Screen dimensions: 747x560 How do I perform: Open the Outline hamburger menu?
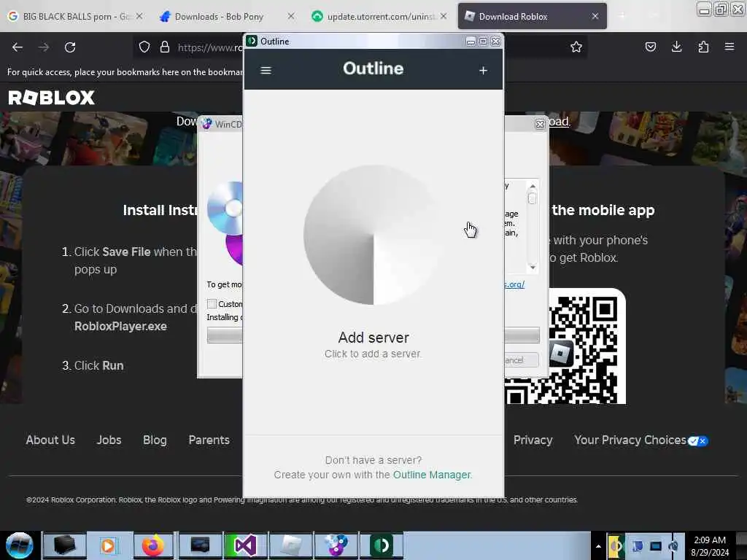(266, 71)
